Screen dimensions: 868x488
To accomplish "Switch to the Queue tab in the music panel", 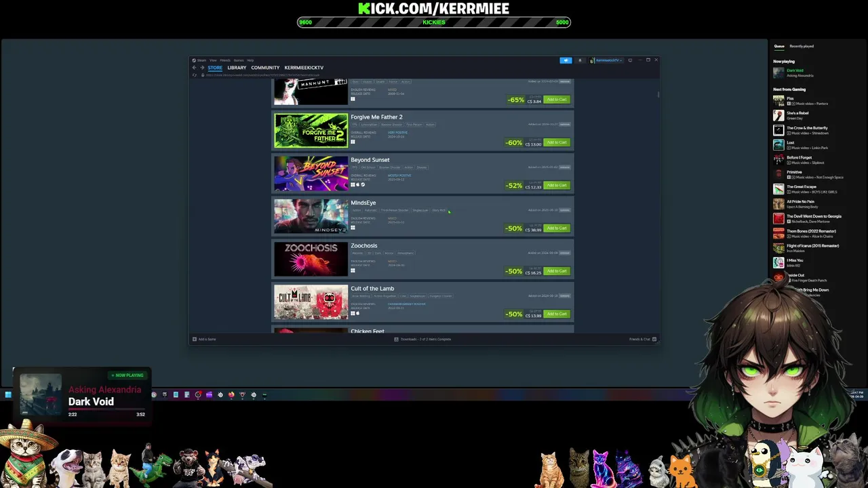I will coord(779,46).
